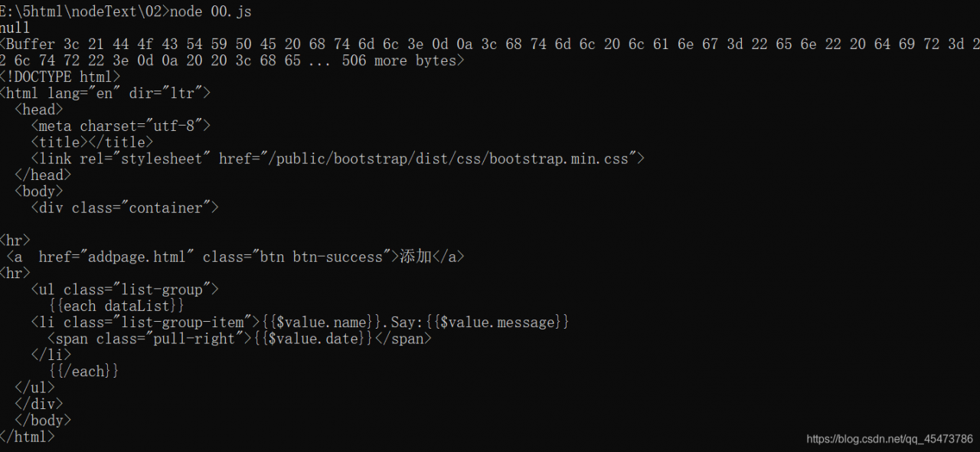980x452 pixels.
Task: Click the div class="container" line
Action: [125, 208]
